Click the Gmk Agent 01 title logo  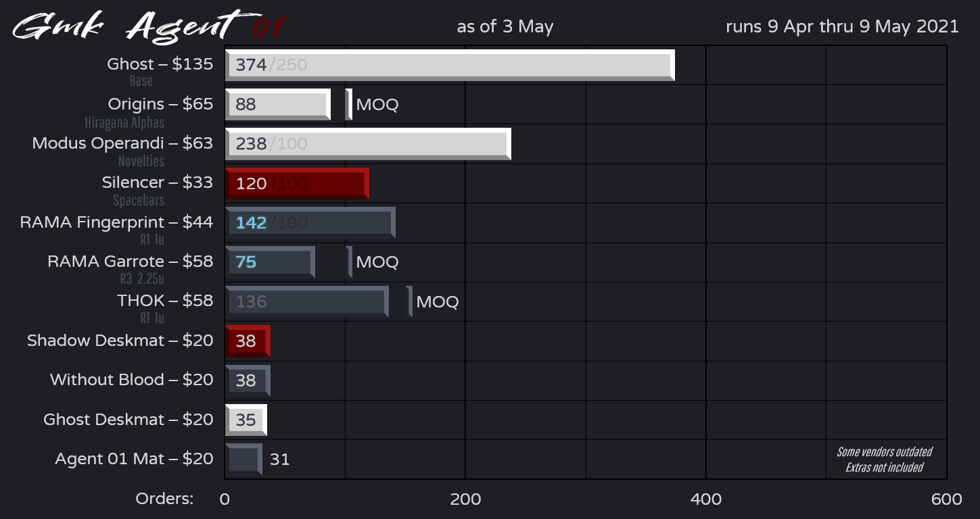click(x=147, y=26)
